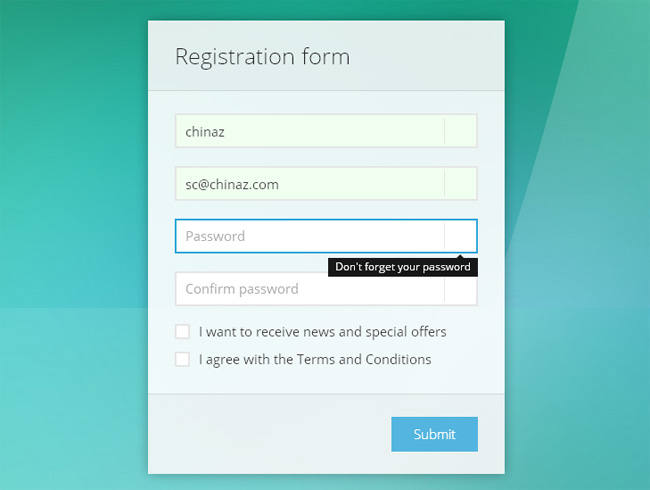This screenshot has width=650, height=490.
Task: Click the 'I agree with the Terms' label
Action: (315, 359)
